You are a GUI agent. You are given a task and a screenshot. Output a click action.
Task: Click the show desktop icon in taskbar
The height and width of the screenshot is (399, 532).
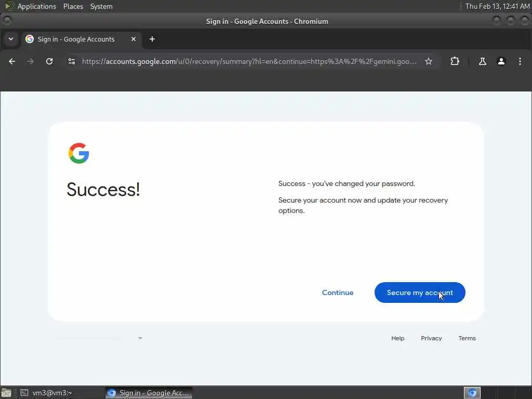point(6,393)
